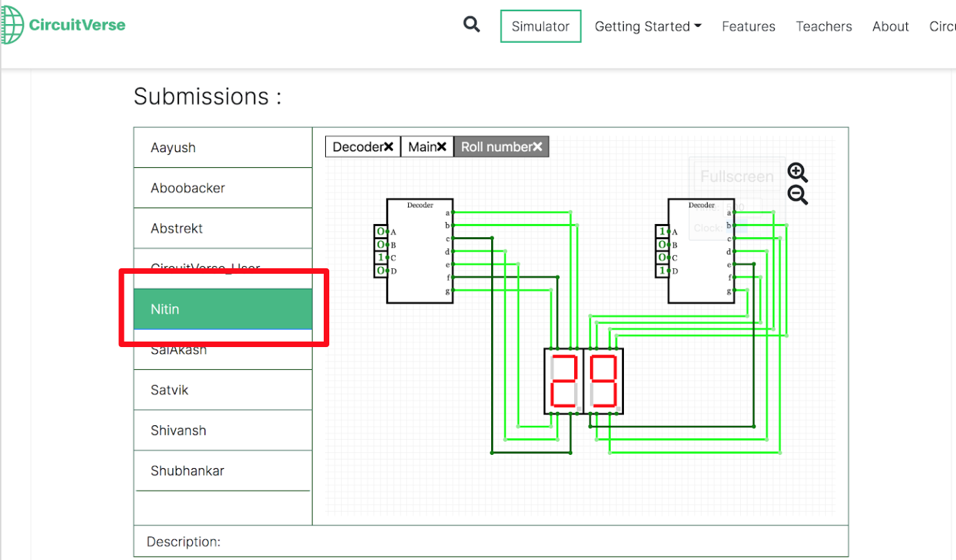Close the Decoder circuit tab
Image resolution: width=956 pixels, height=560 pixels.
tap(389, 147)
